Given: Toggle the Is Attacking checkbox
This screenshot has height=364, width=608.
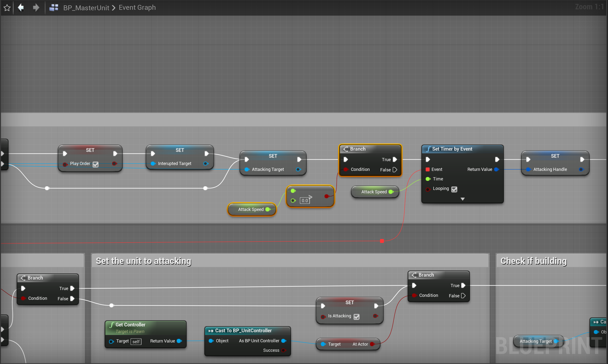Looking at the screenshot, I should pyautogui.click(x=356, y=317).
